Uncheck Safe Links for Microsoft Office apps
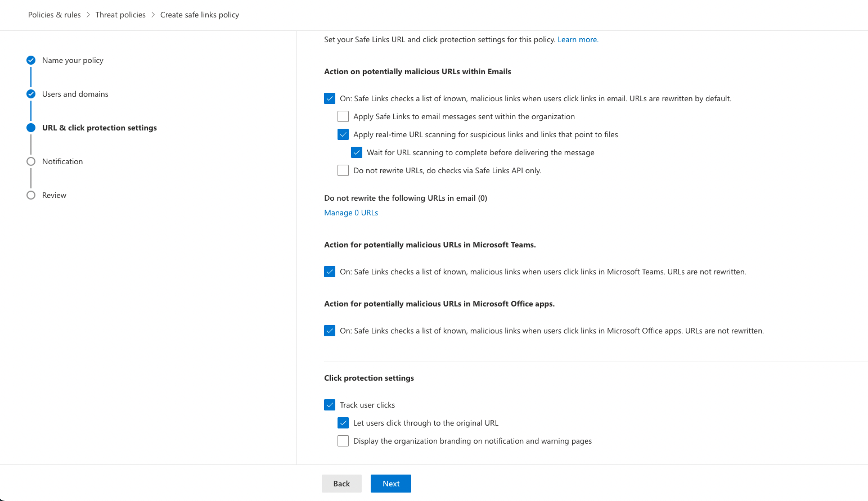The image size is (868, 501). click(x=330, y=331)
